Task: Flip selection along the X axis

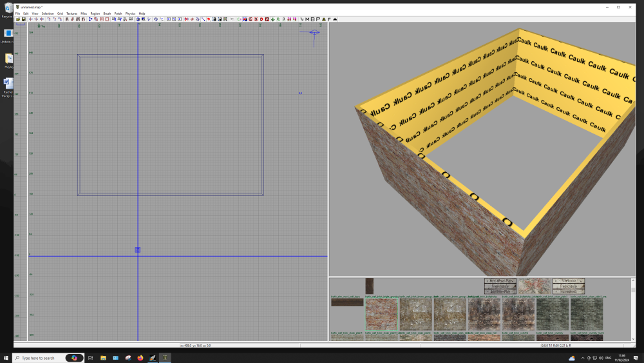Action: (x=31, y=19)
